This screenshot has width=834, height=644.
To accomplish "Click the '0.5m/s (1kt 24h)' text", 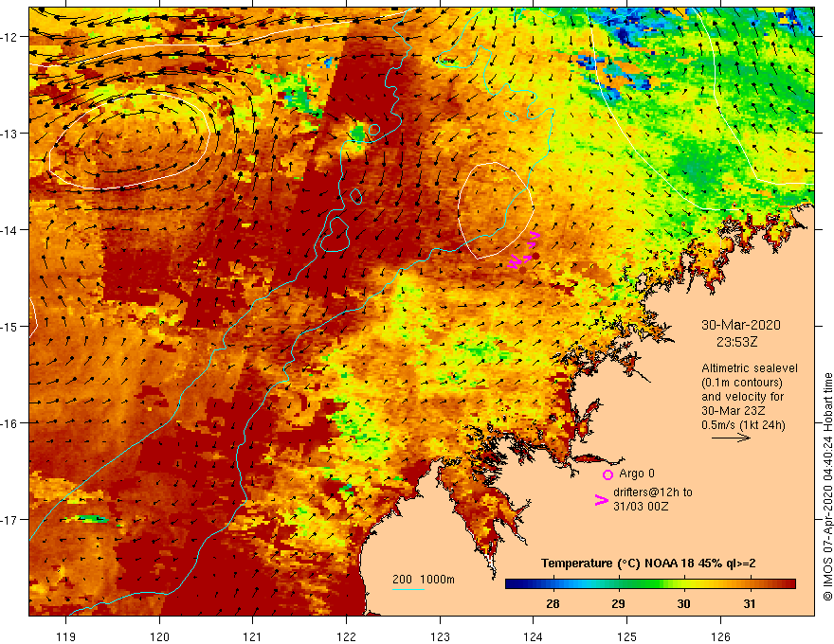I will point(743,425).
